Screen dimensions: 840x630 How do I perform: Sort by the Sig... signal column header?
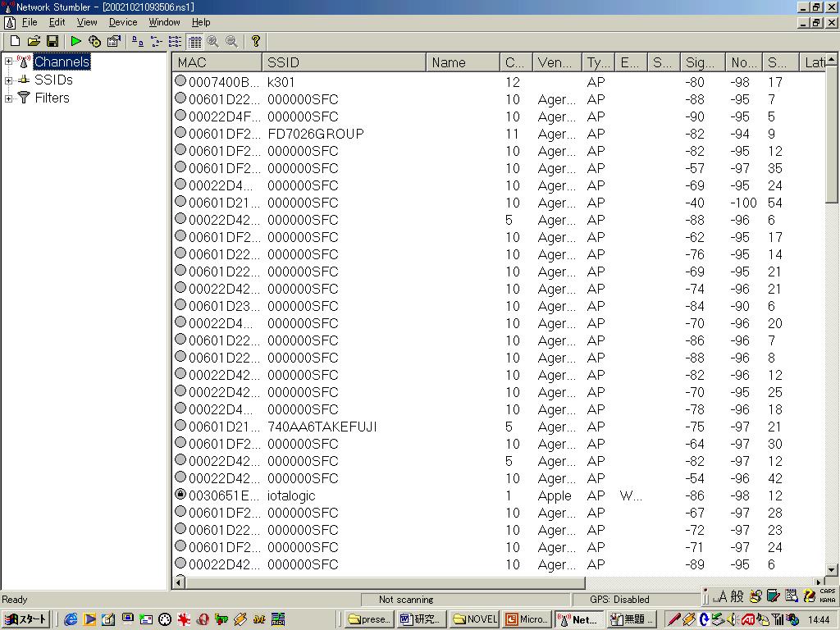coord(703,62)
